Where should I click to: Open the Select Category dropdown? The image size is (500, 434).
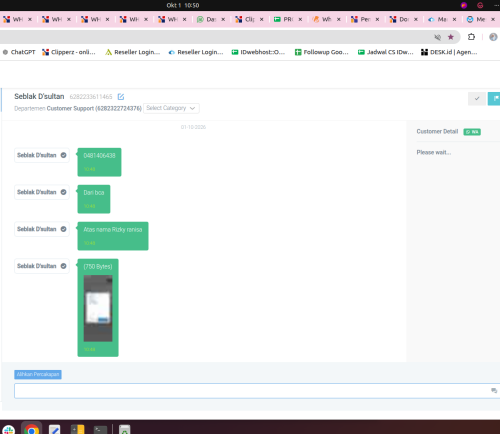tap(171, 108)
